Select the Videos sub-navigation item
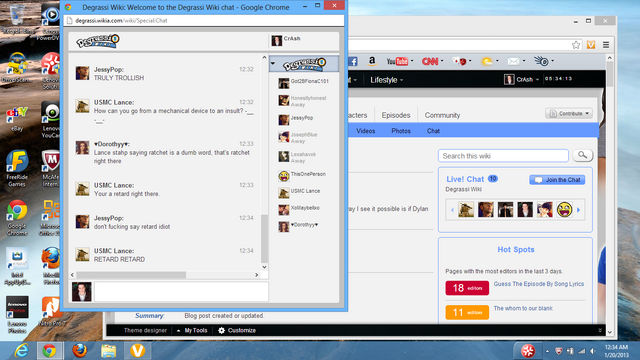This screenshot has height=360, width=640. click(365, 131)
